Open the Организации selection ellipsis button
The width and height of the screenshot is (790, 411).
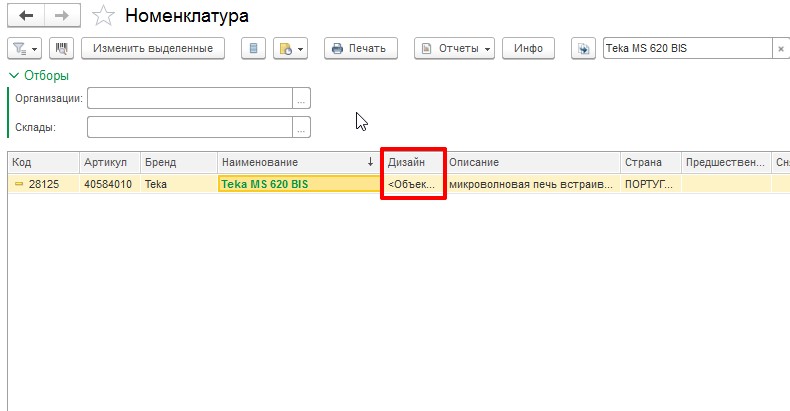point(301,98)
